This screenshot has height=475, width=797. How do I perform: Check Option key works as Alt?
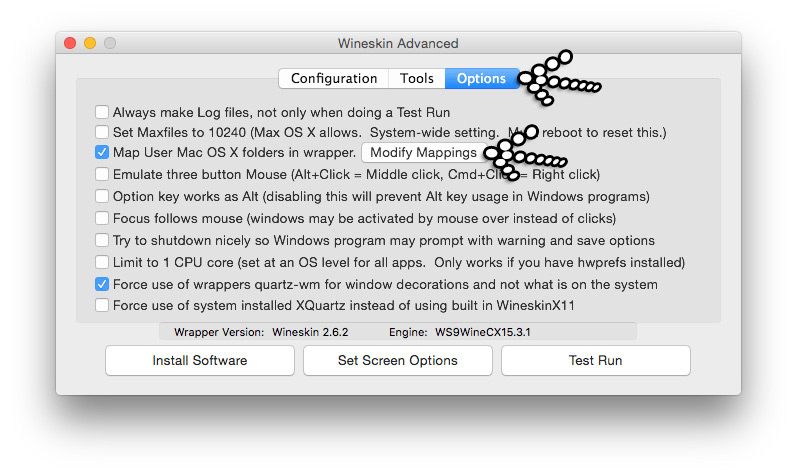pyautogui.click(x=102, y=196)
